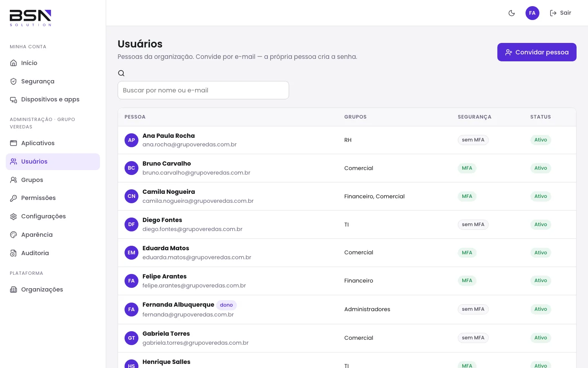Click Gabriela Torres' GT avatar
The image size is (588, 368).
pyautogui.click(x=131, y=338)
